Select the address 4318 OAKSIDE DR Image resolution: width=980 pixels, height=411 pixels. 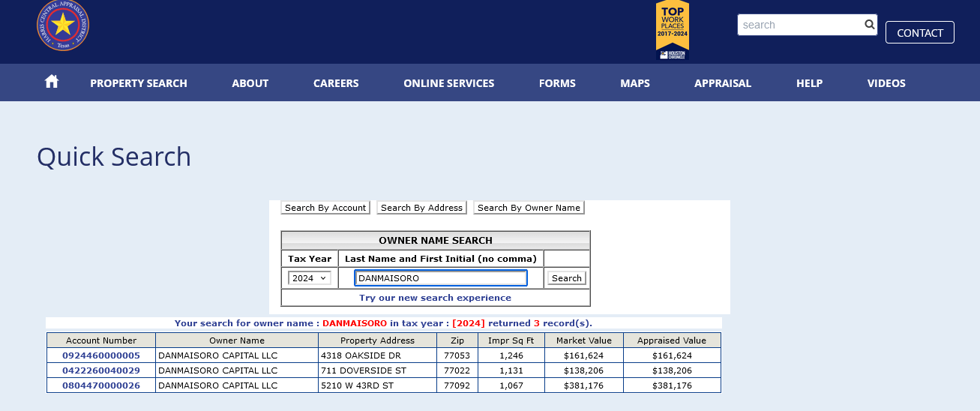pos(361,355)
